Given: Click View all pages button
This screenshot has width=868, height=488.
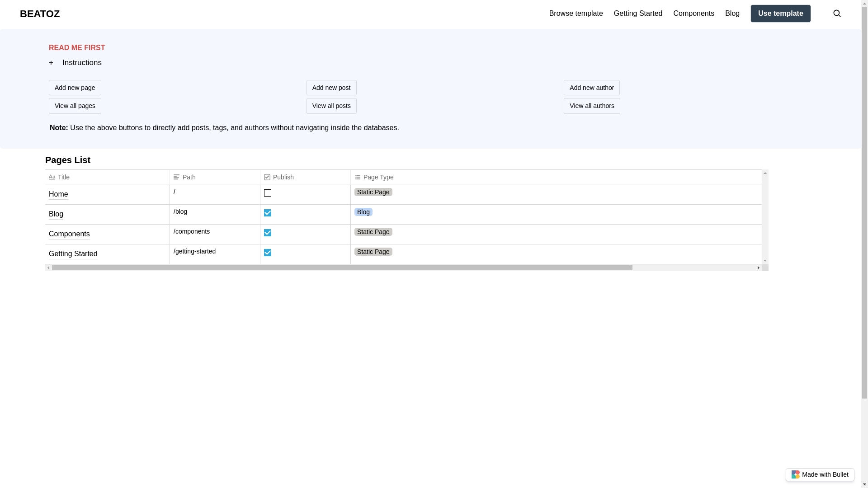Looking at the screenshot, I should 75,106.
